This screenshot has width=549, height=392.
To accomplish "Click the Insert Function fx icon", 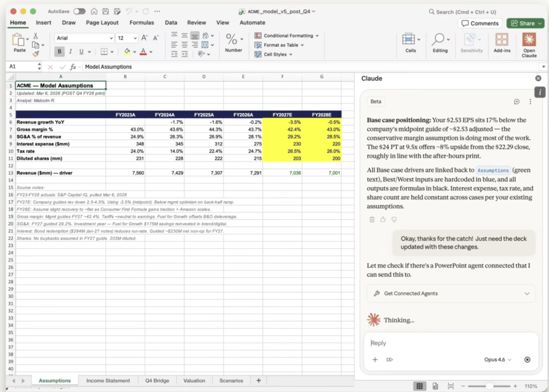I will click(73, 66).
